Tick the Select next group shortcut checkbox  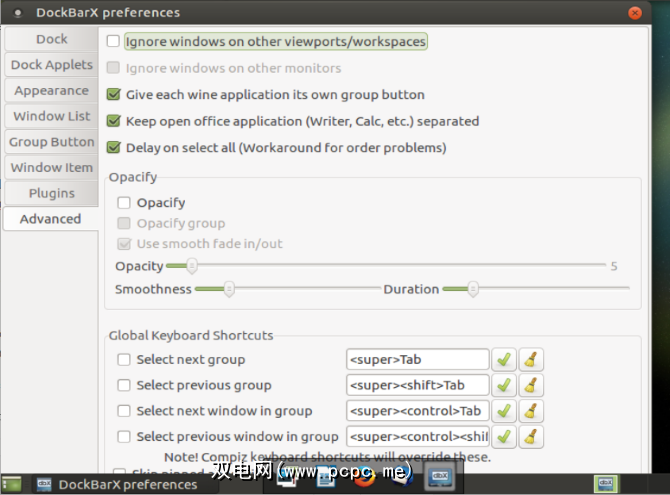pyautogui.click(x=125, y=359)
